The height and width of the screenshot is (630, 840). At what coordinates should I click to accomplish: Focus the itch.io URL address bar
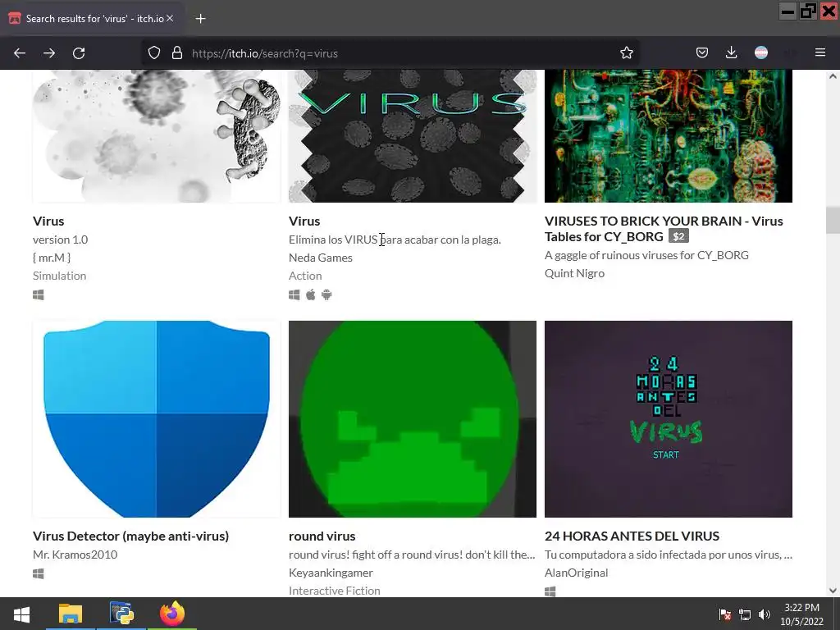[391, 53]
